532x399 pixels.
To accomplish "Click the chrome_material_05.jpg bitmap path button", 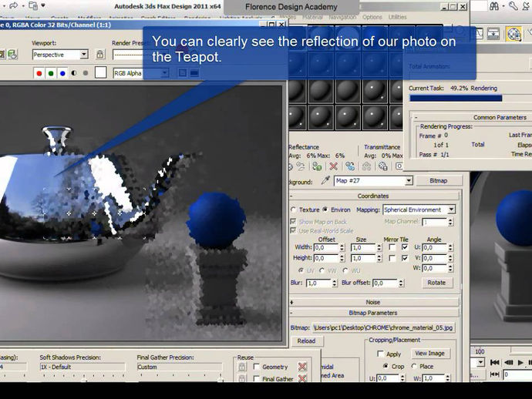I will [x=383, y=327].
